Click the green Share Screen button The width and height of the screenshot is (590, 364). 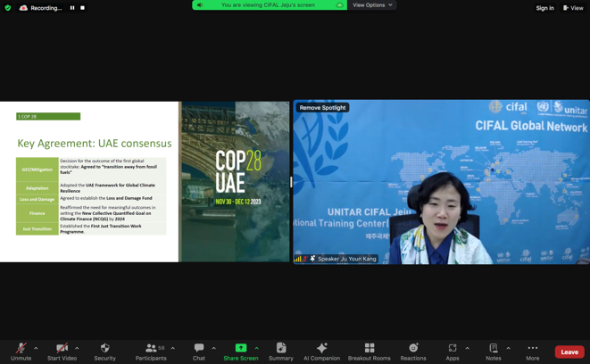tap(241, 352)
